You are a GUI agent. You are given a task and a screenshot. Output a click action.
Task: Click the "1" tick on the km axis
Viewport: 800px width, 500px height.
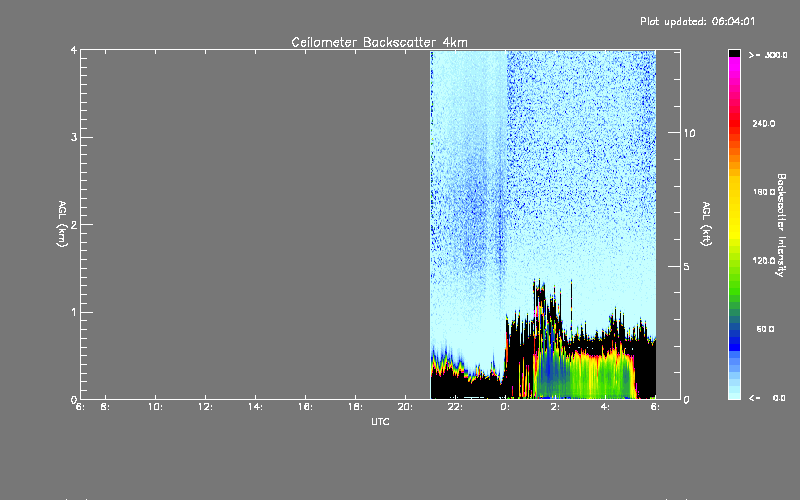(x=74, y=312)
